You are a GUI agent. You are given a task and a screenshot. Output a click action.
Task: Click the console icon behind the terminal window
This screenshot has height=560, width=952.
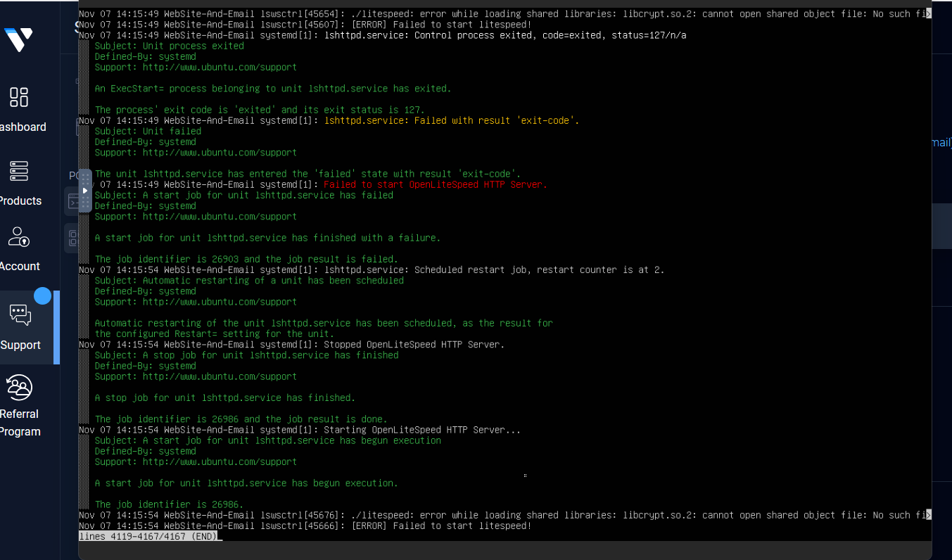tap(71, 202)
